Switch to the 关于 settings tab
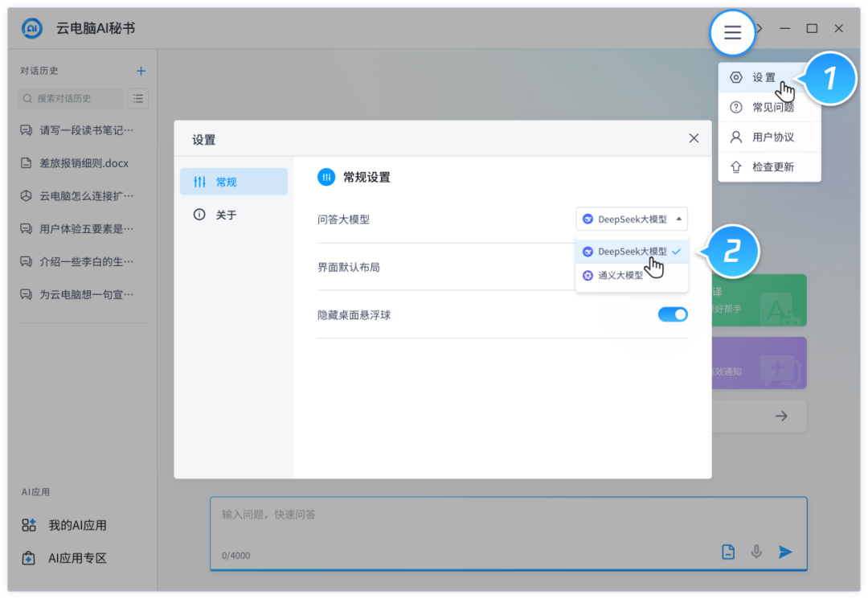868x599 pixels. 234,215
